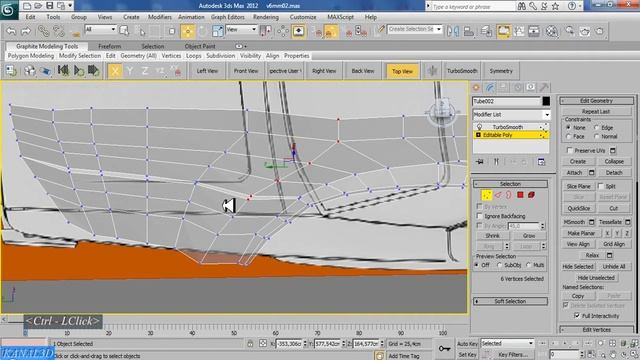Click the Undo arrow in main toolbar
640x360 pixels.
[11, 31]
